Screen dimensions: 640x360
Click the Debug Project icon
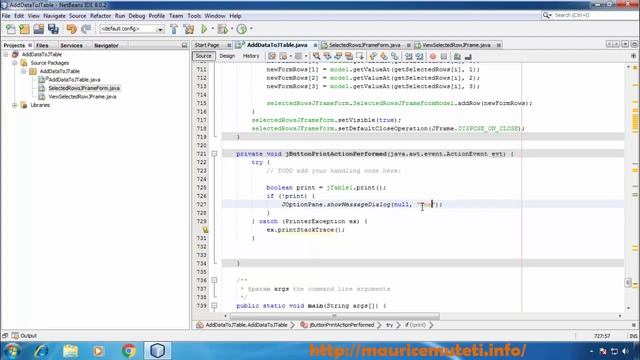pos(222,29)
